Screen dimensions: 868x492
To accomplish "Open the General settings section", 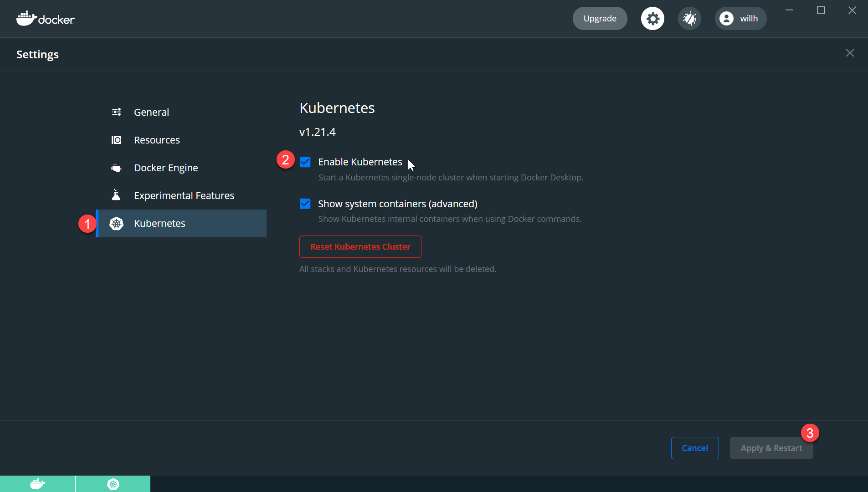I will [181, 112].
